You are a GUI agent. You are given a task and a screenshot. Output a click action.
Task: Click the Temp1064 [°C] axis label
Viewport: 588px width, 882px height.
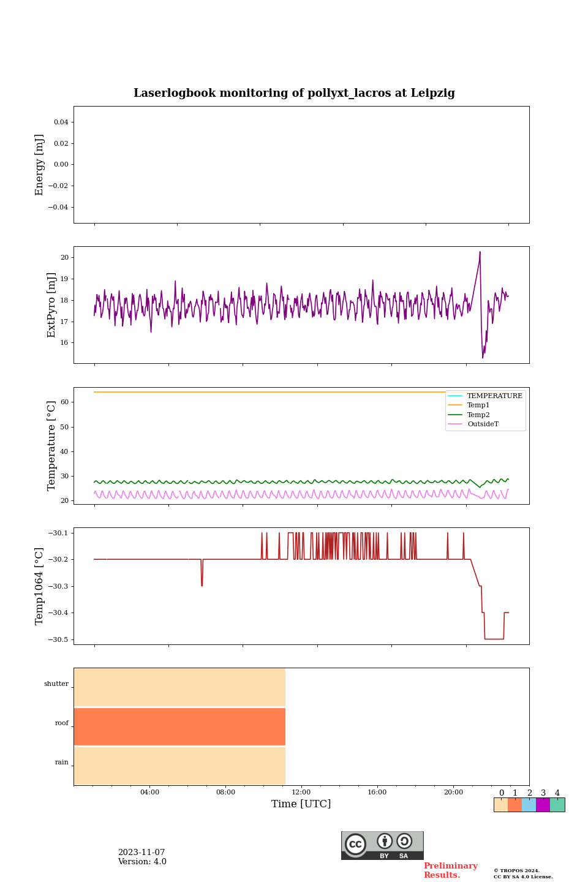40,586
